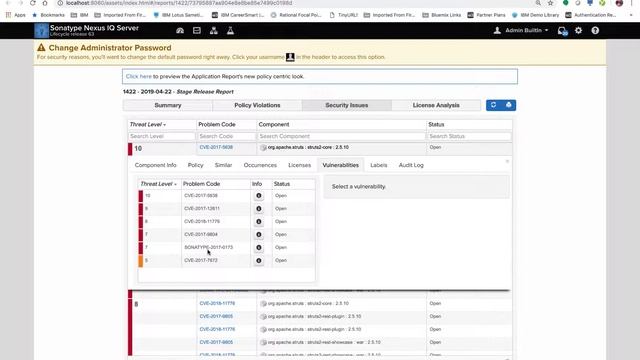Click the Component column header
This screenshot has width=640, height=360.
click(x=274, y=124)
